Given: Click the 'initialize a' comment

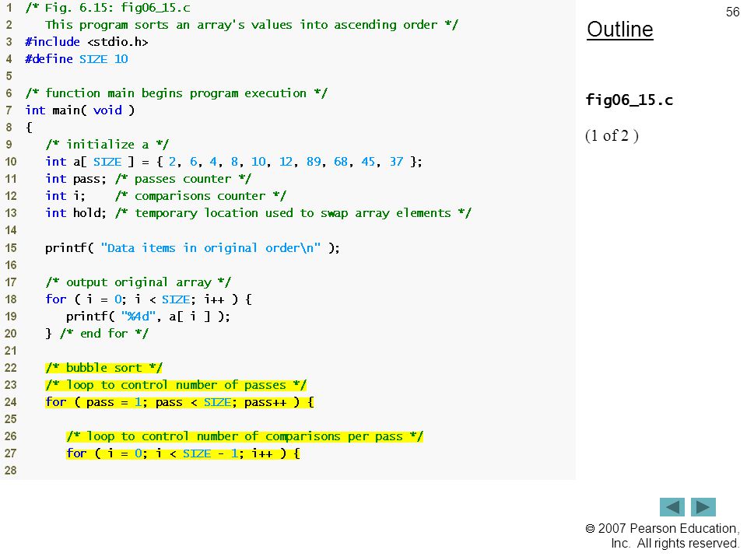Looking at the screenshot, I should (x=107, y=145).
